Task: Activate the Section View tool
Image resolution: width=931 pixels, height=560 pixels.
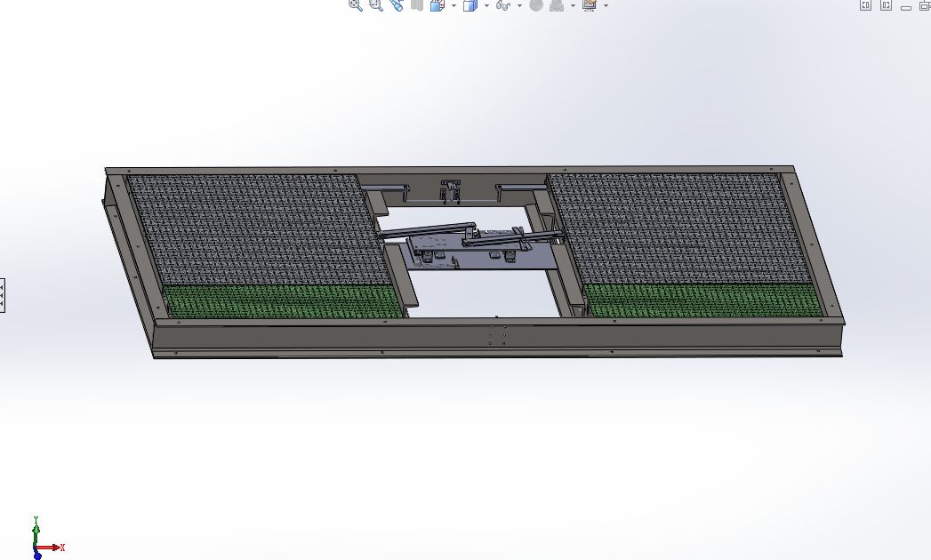Action: pyautogui.click(x=417, y=5)
